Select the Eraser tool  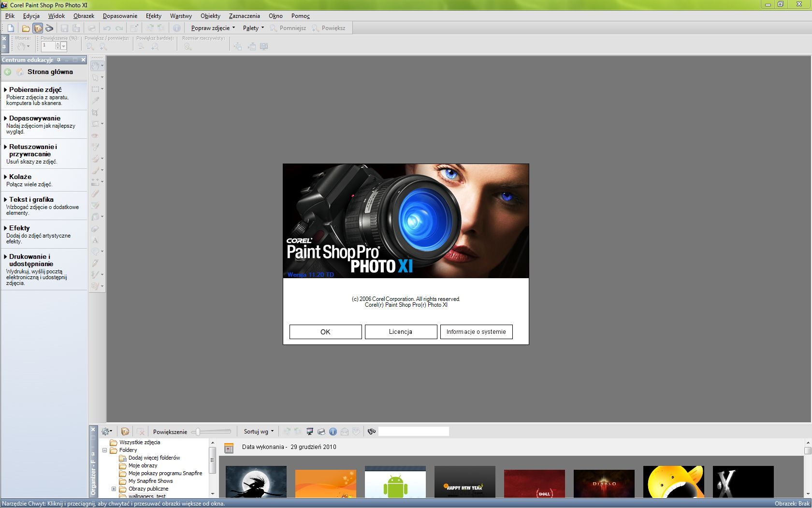pyautogui.click(x=95, y=194)
